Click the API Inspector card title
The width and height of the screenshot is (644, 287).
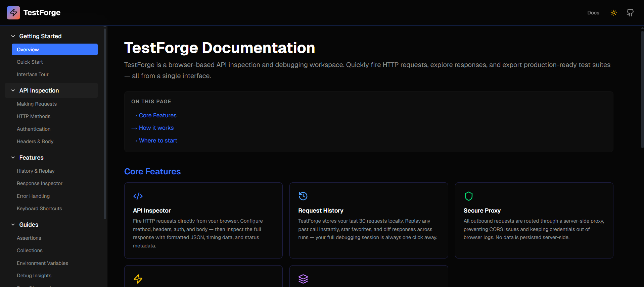[x=152, y=211]
